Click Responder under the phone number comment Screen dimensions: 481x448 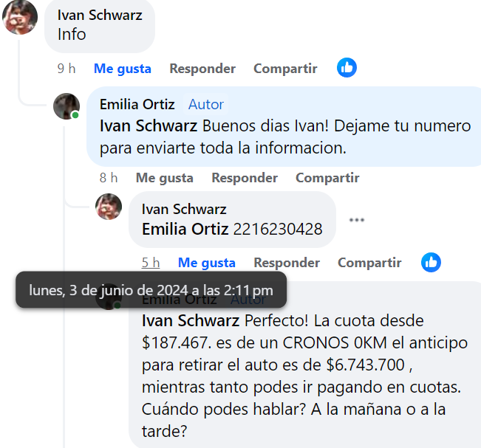[x=287, y=263]
